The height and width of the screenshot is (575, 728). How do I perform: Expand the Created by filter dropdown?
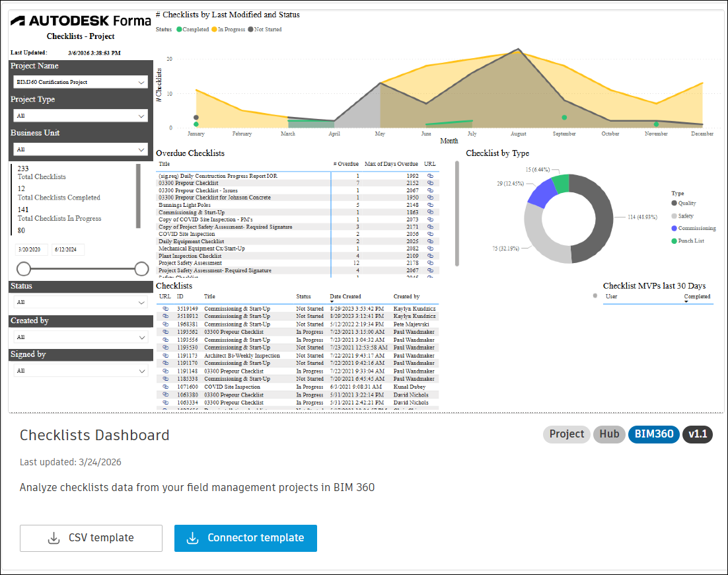click(81, 337)
